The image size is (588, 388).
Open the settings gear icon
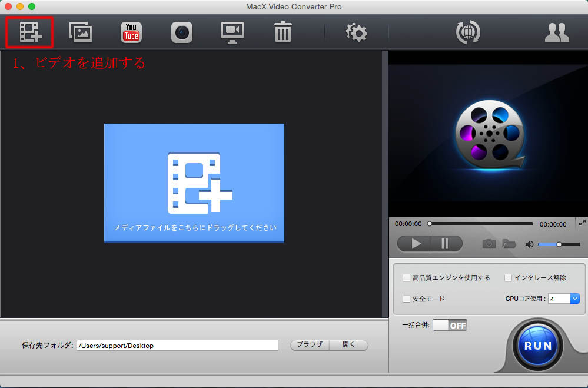356,32
